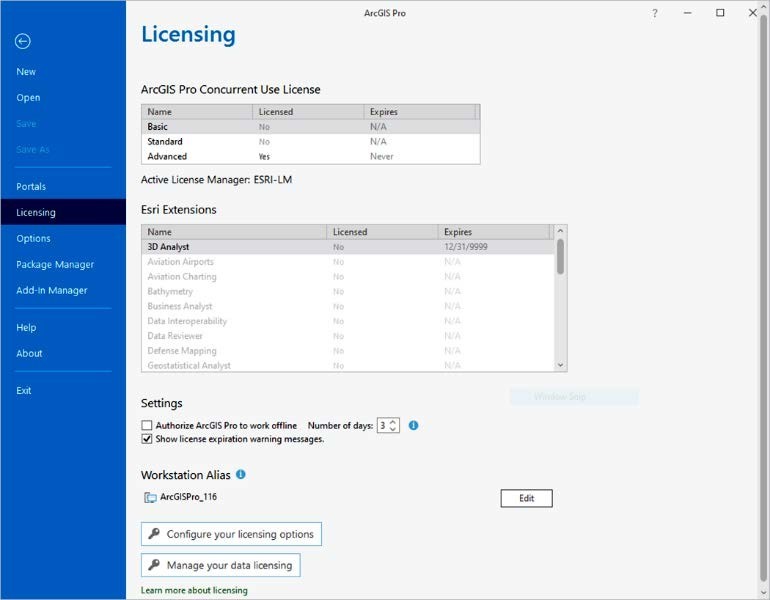Viewport: 770px width, 600px height.
Task: Click key icon in Manage data licensing
Action: pyautogui.click(x=154, y=565)
